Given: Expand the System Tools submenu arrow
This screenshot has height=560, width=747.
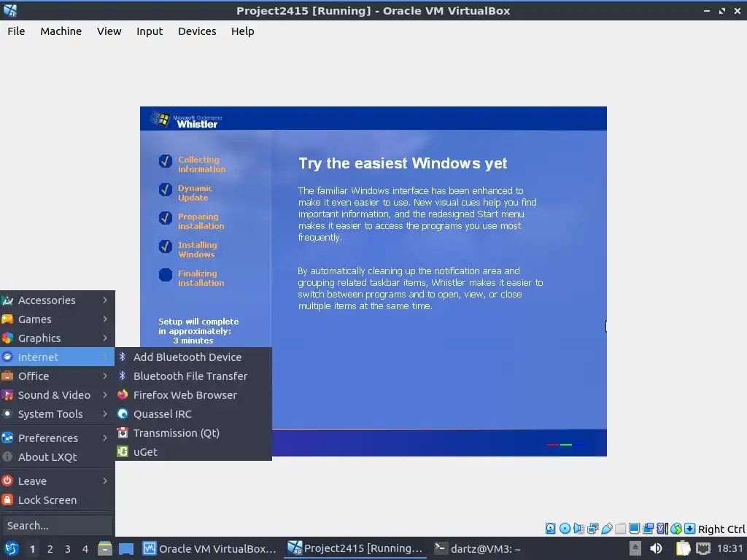Looking at the screenshot, I should tap(105, 414).
